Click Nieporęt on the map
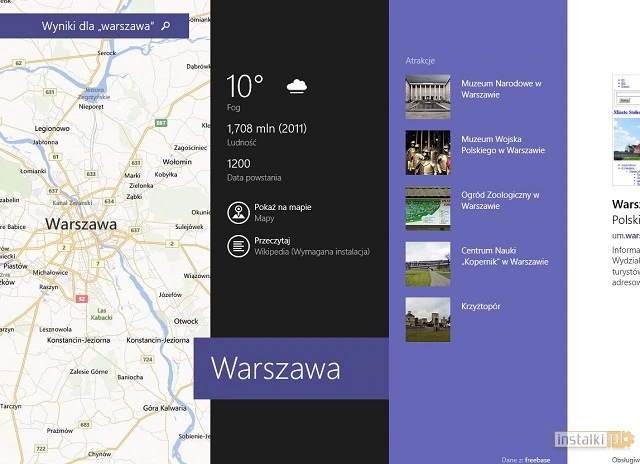Screen dimensions: 640x464 click(91, 107)
